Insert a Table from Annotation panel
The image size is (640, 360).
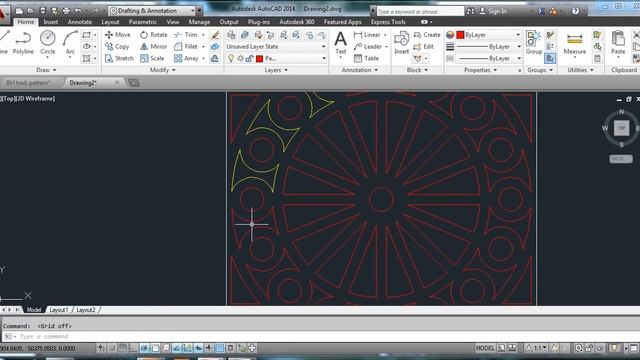367,58
